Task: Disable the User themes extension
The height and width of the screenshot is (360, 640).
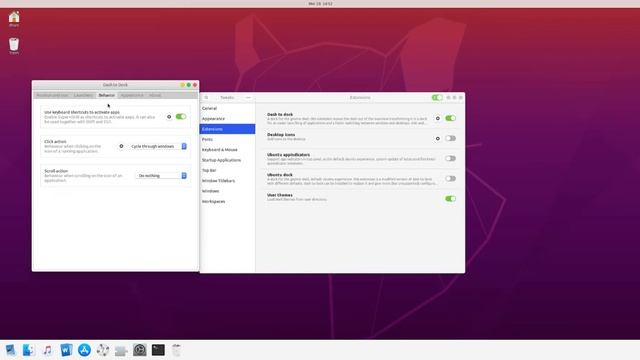Action: [x=451, y=199]
